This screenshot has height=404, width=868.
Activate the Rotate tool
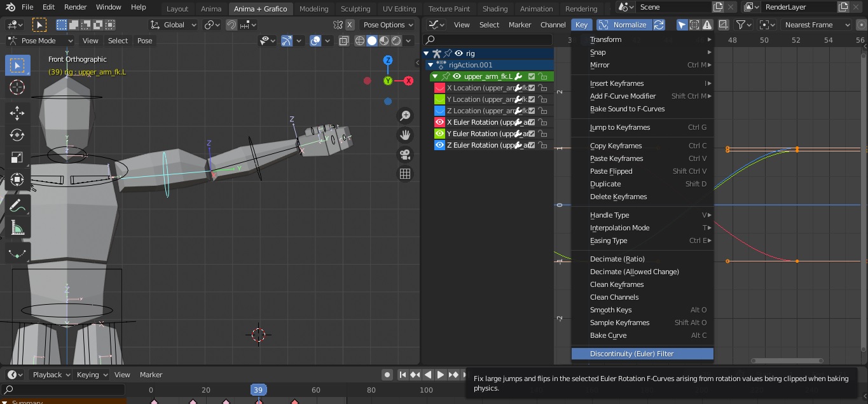tap(17, 135)
